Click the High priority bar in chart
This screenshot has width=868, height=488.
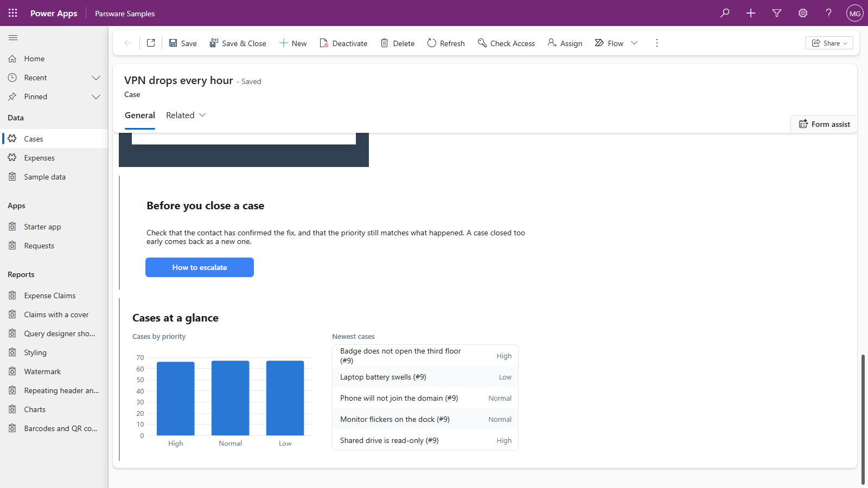coord(176,399)
